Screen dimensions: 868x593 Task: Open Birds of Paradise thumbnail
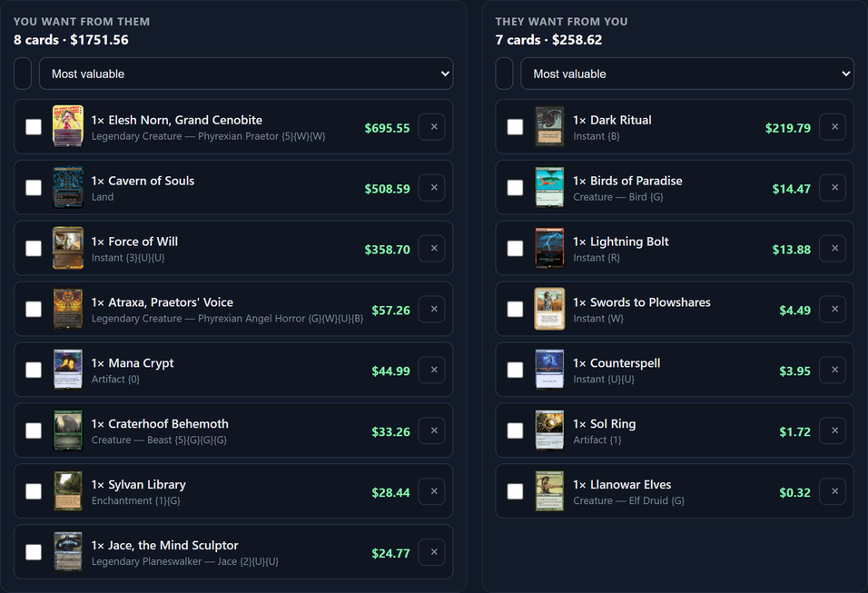[x=549, y=187]
